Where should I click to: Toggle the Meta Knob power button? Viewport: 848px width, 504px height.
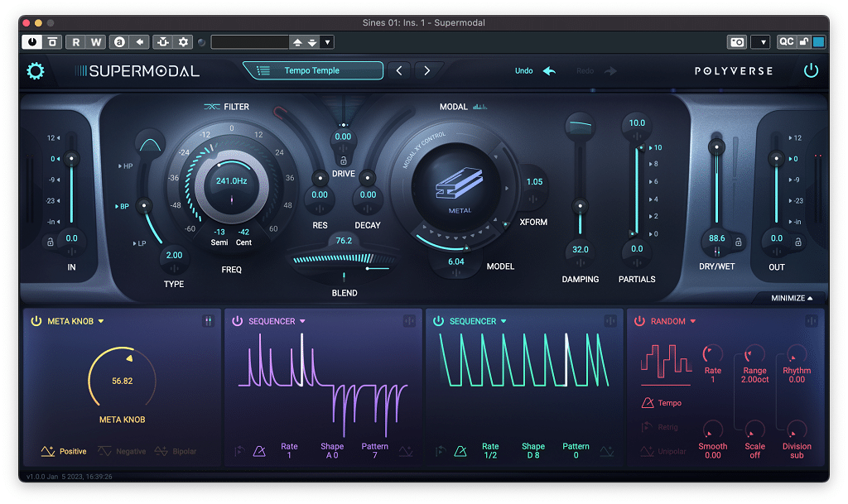point(36,321)
